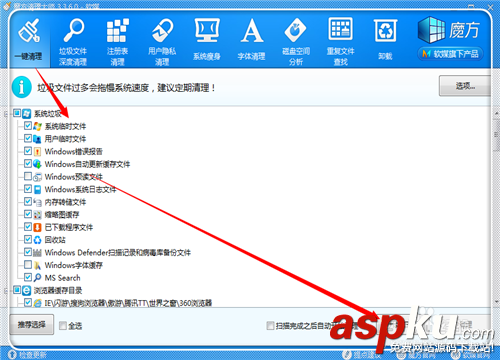
Task: Click the 浏览器缓存目录 IE icon
Action: pyautogui.click(x=27, y=290)
